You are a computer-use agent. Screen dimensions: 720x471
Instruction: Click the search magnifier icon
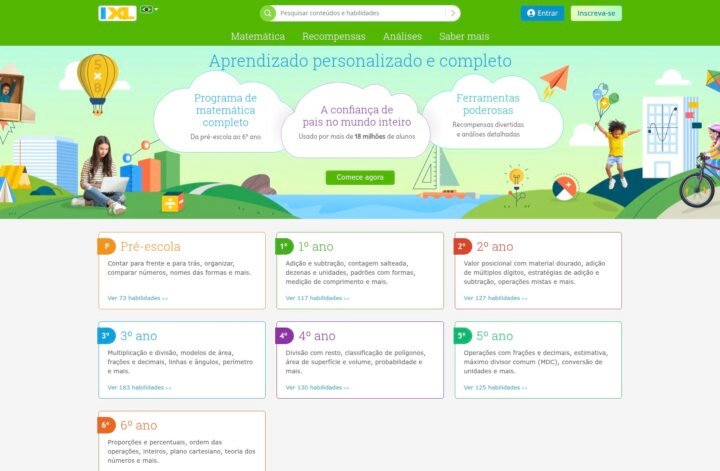click(x=267, y=13)
